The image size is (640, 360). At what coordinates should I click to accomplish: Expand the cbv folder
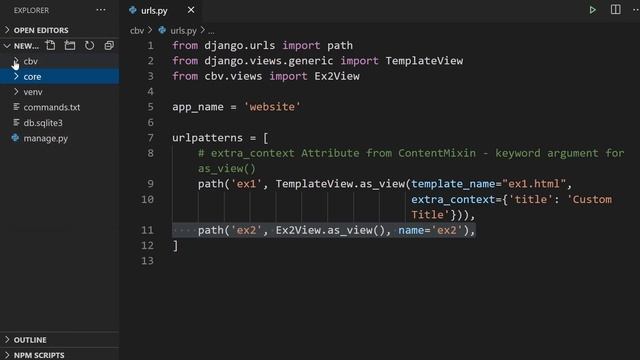(x=16, y=61)
